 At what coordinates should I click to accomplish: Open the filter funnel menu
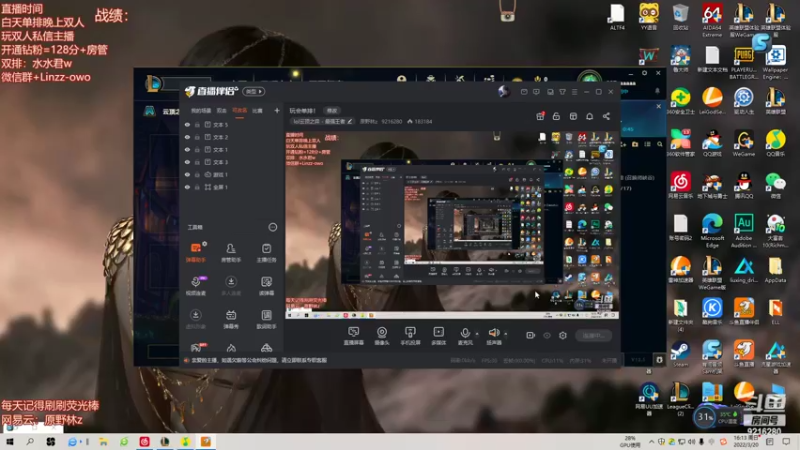pyautogui.click(x=562, y=92)
